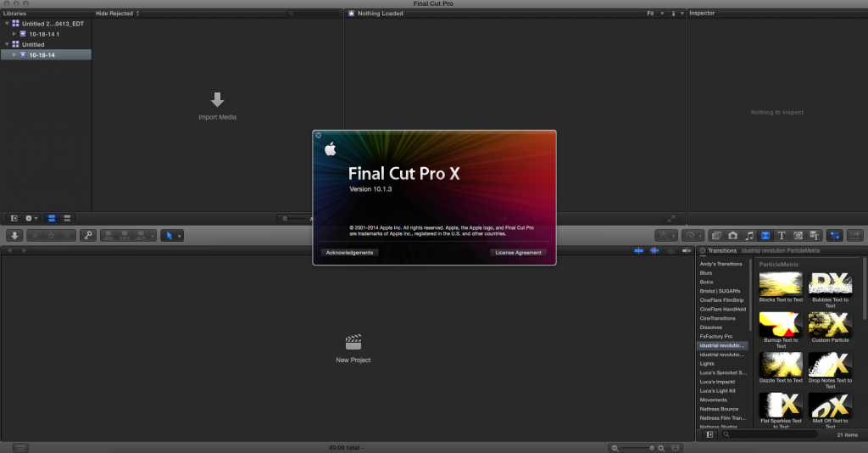This screenshot has height=453, width=868.
Task: Click the Connect clip to storyline icon
Action: 108,235
